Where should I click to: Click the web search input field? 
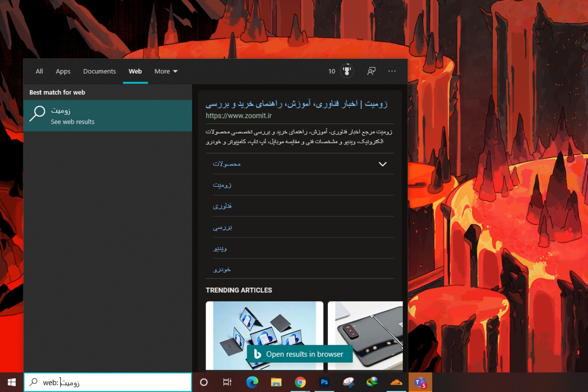coord(123,382)
